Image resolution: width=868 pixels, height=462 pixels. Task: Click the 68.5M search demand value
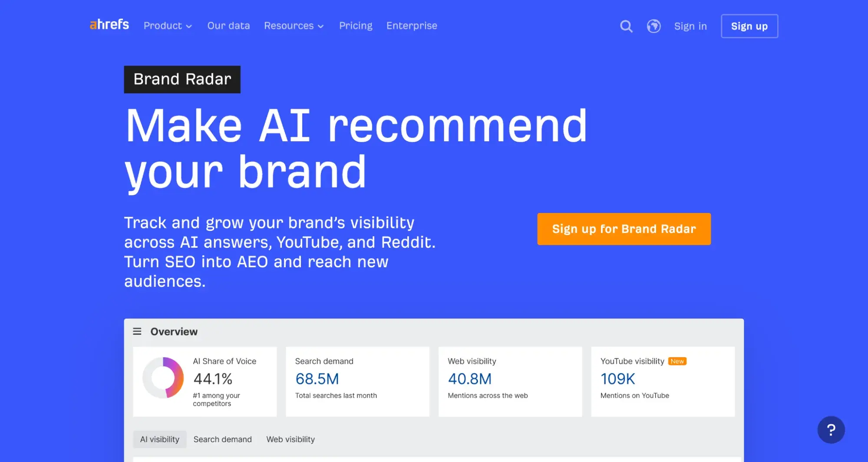tap(317, 379)
